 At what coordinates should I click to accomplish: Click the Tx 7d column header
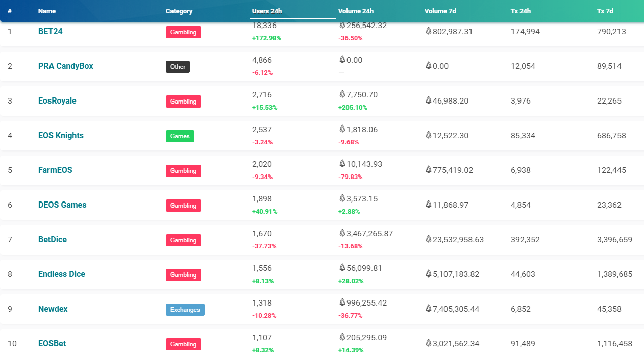pyautogui.click(x=605, y=11)
